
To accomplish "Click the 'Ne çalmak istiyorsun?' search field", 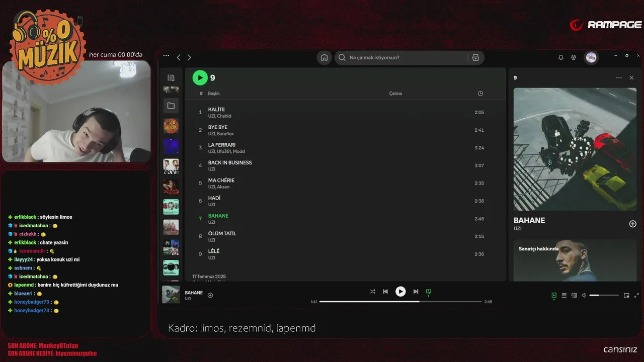I will pos(401,57).
